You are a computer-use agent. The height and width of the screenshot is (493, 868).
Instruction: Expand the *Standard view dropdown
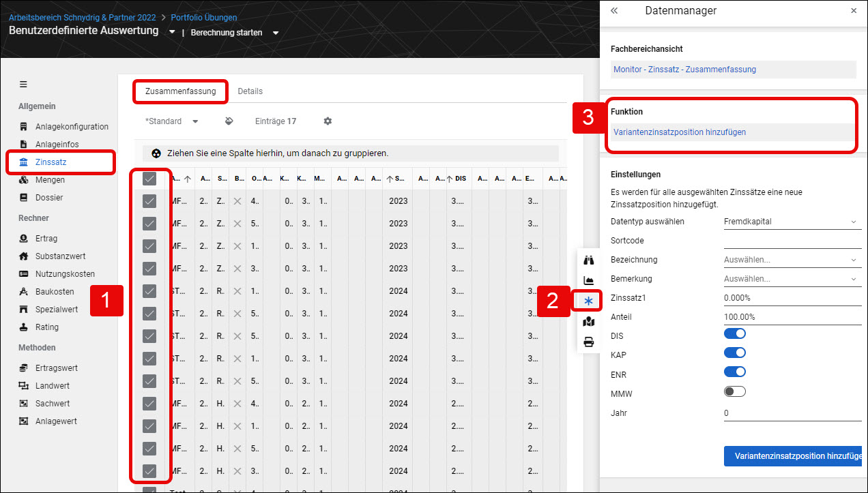pos(172,121)
